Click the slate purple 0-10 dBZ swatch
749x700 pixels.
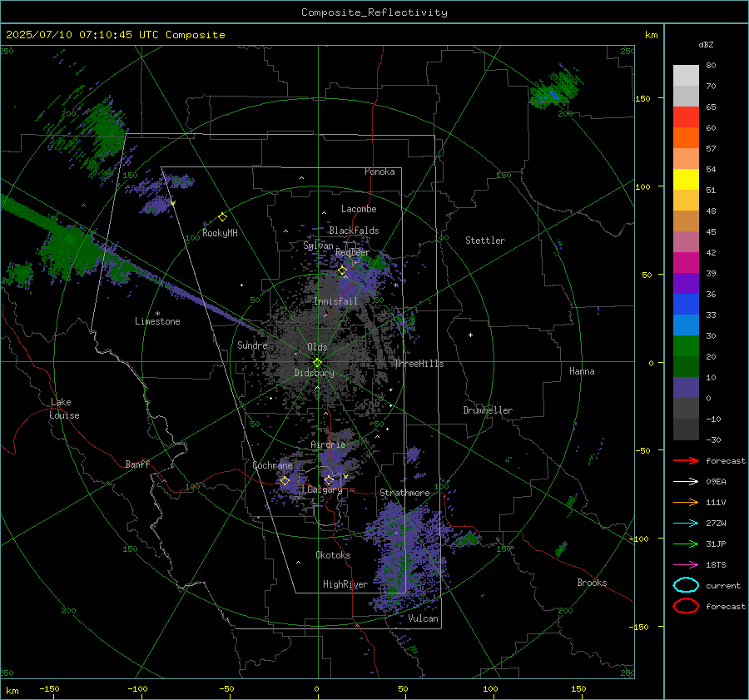(686, 388)
